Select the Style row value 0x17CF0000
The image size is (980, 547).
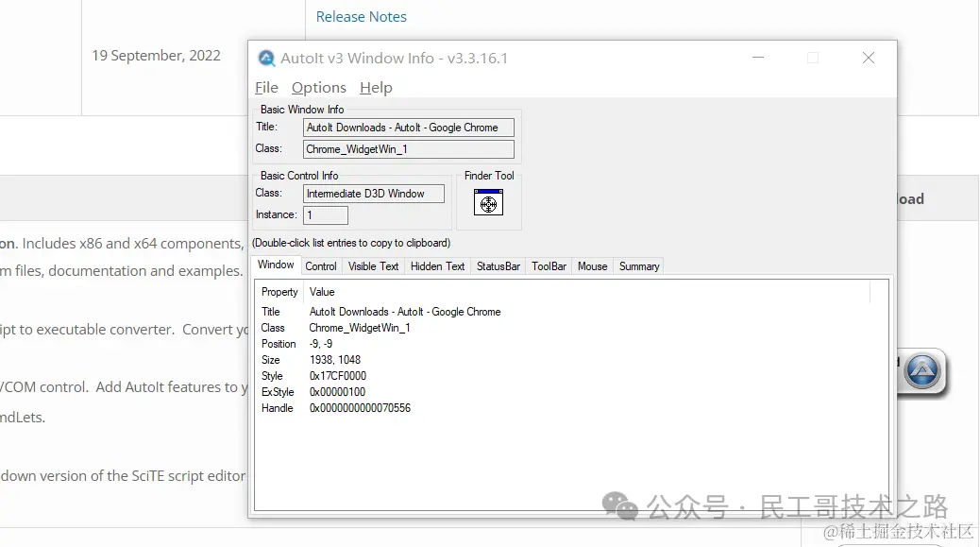click(x=337, y=376)
